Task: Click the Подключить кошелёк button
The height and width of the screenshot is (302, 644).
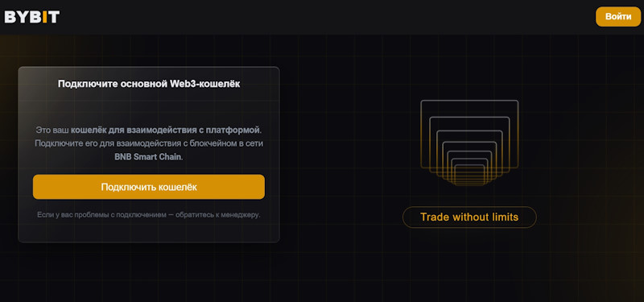Action: [149, 187]
